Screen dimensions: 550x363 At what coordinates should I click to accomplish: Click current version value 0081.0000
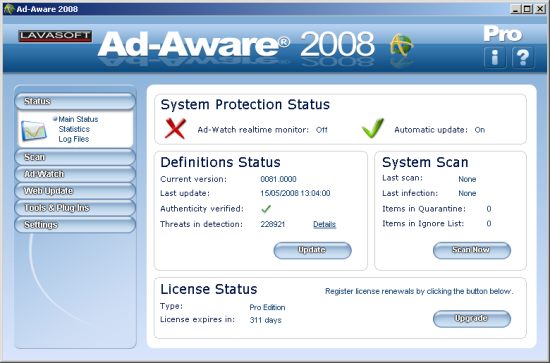click(278, 179)
